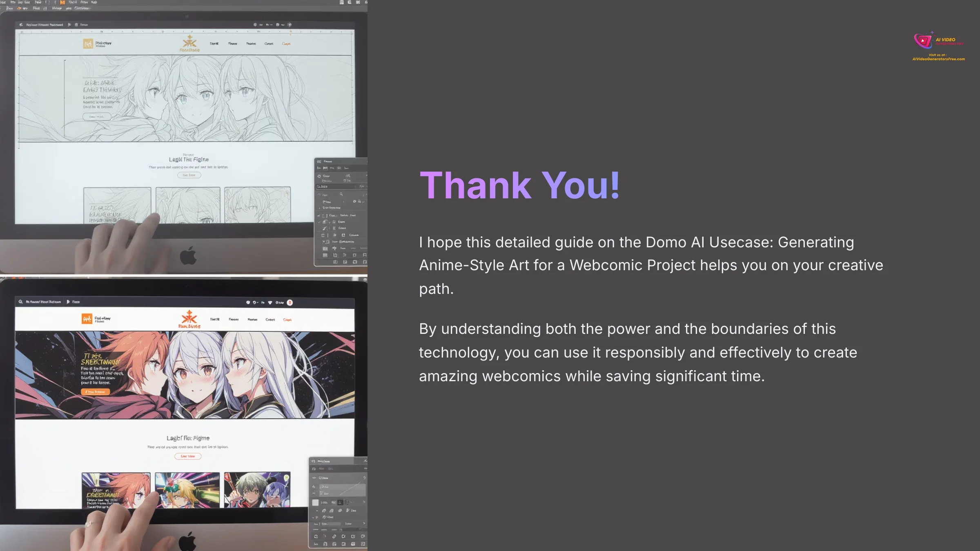Viewport: 980px width, 551px height.
Task: Click red outlined pill button in colored mockup
Action: click(188, 456)
